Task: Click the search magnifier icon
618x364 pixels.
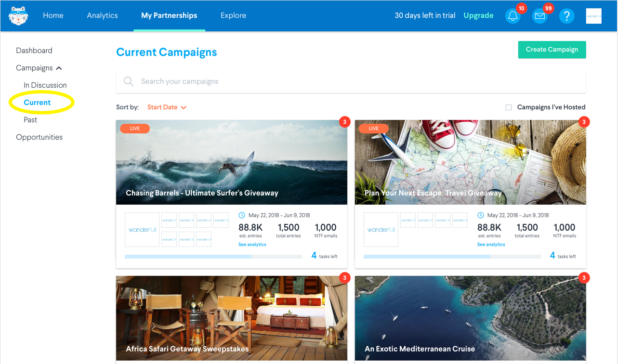Action: 129,81
